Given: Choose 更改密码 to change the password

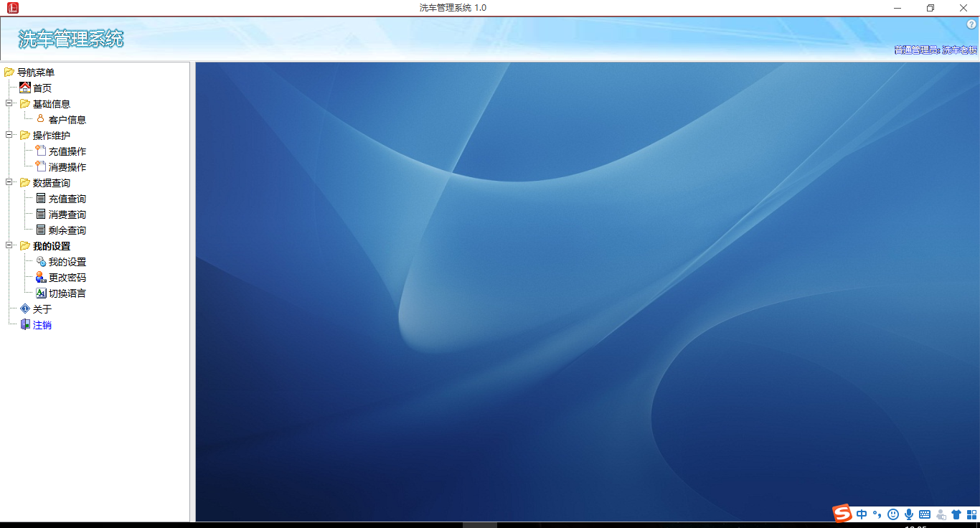Looking at the screenshot, I should pyautogui.click(x=67, y=278).
